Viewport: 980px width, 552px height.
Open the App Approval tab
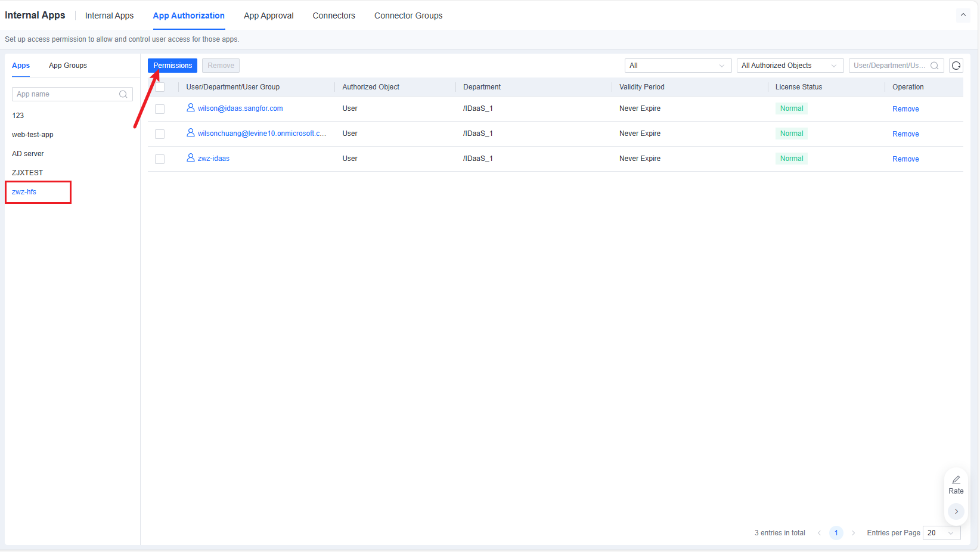tap(268, 15)
